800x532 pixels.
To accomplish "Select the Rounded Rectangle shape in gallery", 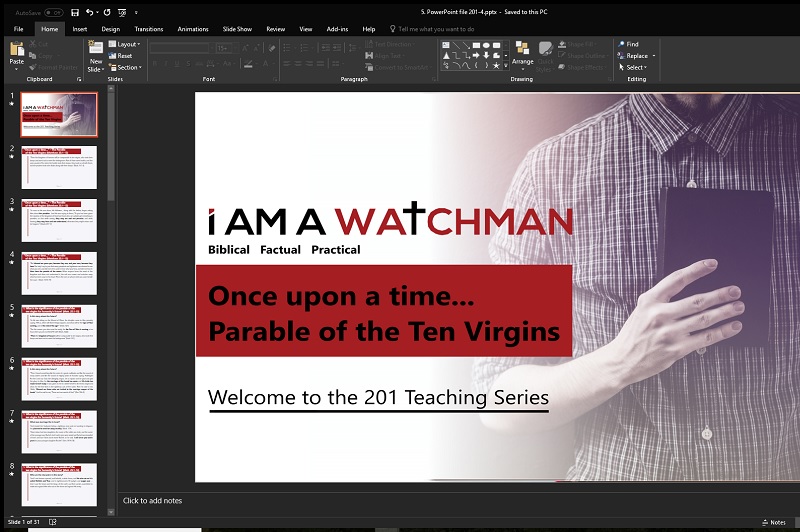I will point(496,45).
